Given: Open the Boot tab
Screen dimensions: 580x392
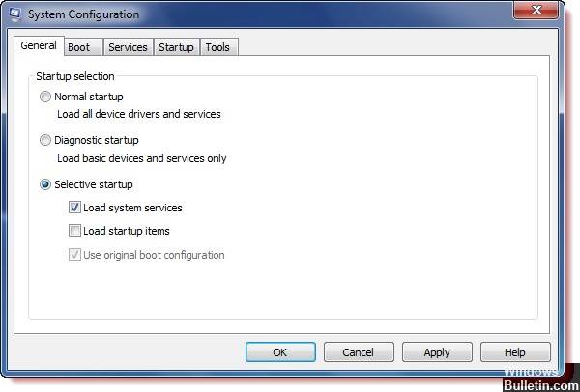Looking at the screenshot, I should 83,47.
